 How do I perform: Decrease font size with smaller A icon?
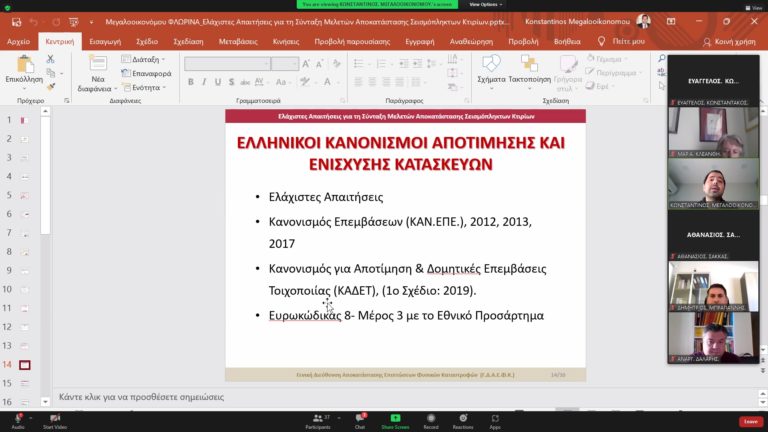coord(320,64)
